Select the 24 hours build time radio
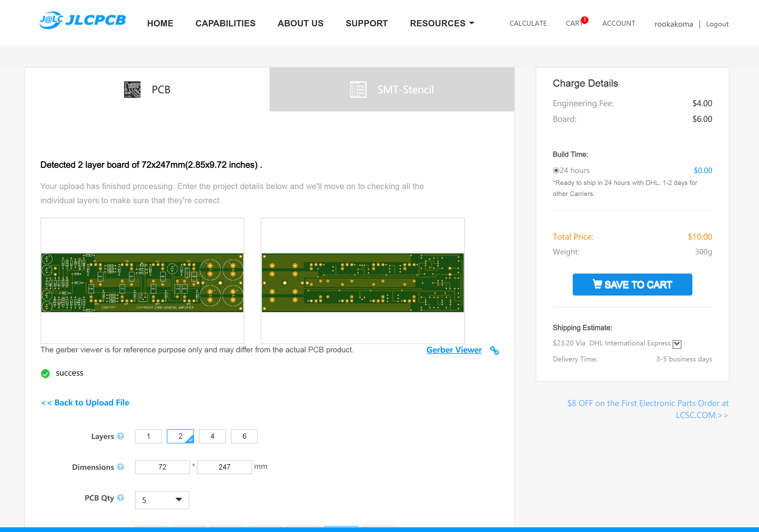This screenshot has height=532, width=759. pyautogui.click(x=556, y=171)
